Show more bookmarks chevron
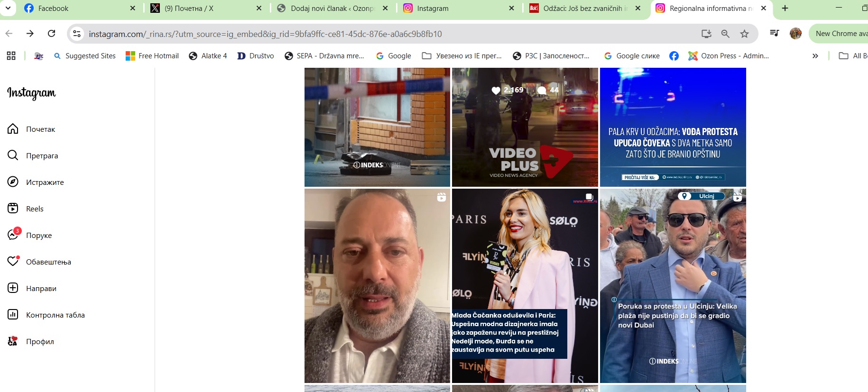 tap(815, 56)
